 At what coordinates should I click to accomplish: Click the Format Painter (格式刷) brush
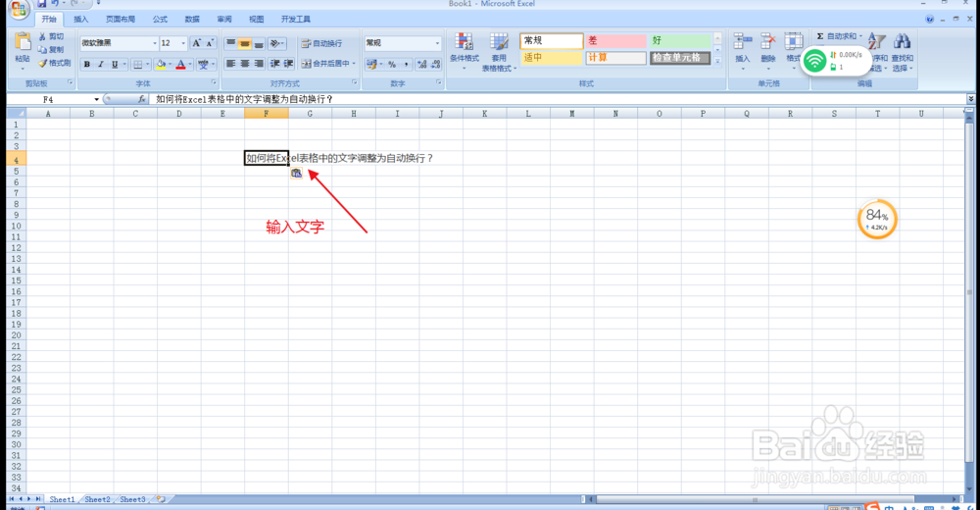42,63
